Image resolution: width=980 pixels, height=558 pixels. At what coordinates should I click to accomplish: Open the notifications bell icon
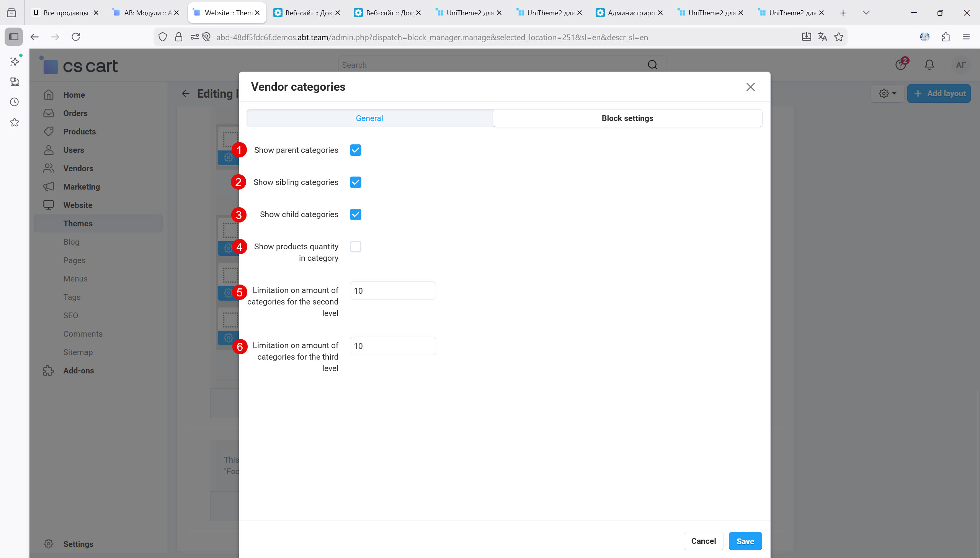coord(929,65)
